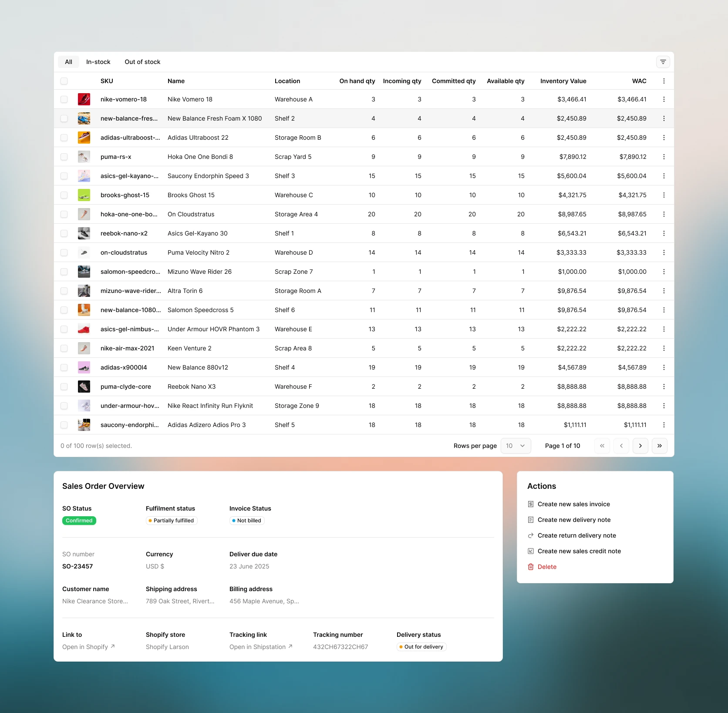
Task: Open row menu for brooks-ghost-15
Action: click(x=664, y=195)
